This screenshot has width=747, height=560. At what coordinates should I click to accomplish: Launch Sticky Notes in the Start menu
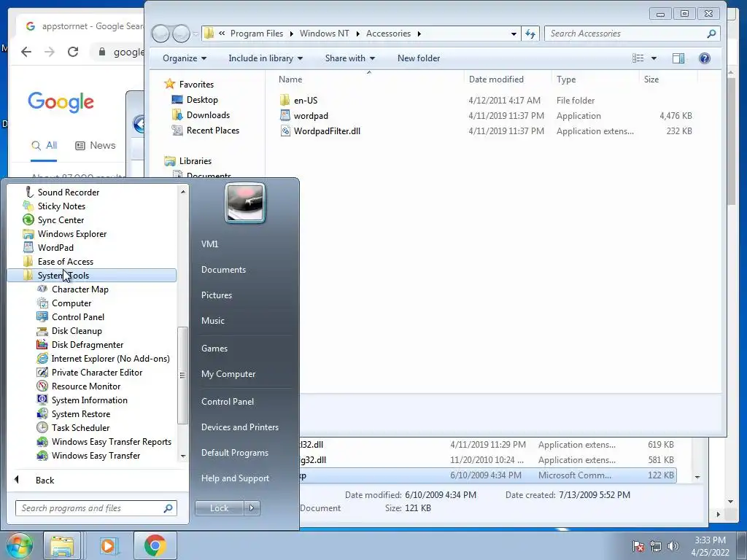[61, 206]
